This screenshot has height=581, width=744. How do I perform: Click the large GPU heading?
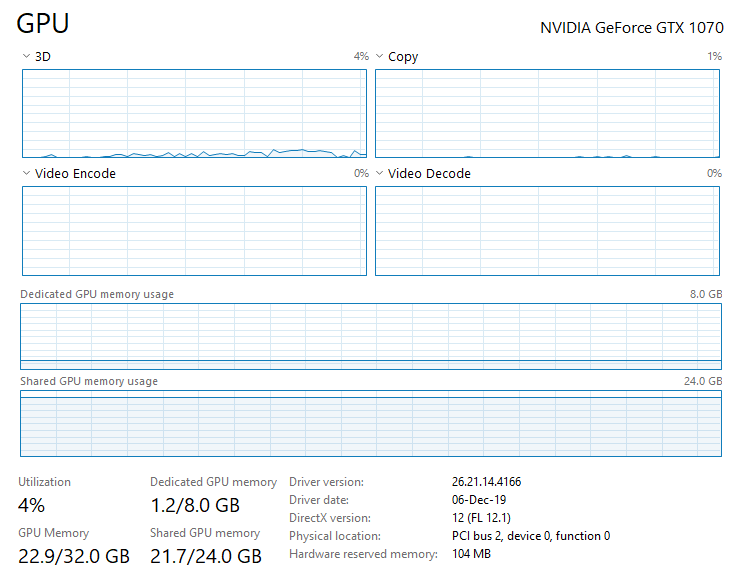pos(44,25)
